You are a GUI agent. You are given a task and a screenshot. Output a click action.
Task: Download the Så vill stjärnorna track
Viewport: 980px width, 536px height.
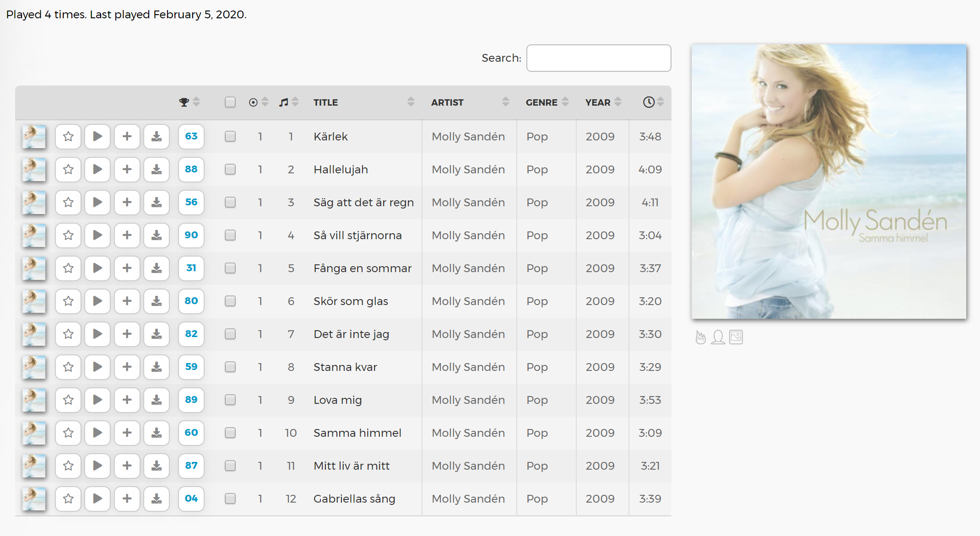pyautogui.click(x=157, y=235)
